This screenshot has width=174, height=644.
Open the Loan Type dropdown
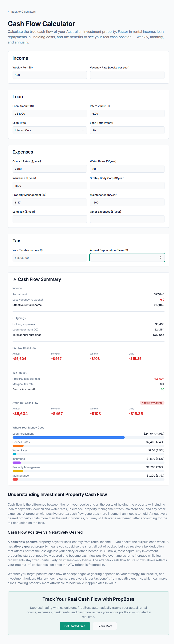pyautogui.click(x=50, y=130)
